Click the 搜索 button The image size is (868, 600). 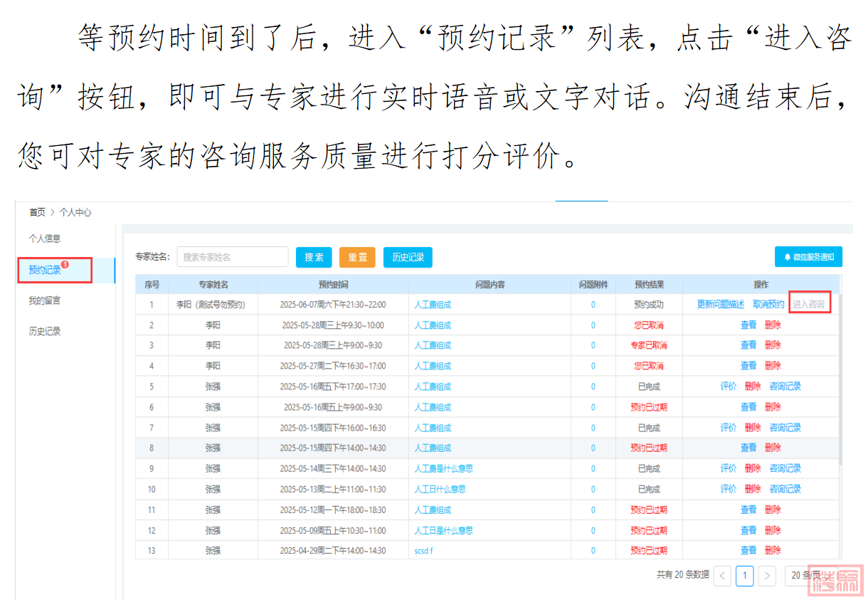coord(314,257)
